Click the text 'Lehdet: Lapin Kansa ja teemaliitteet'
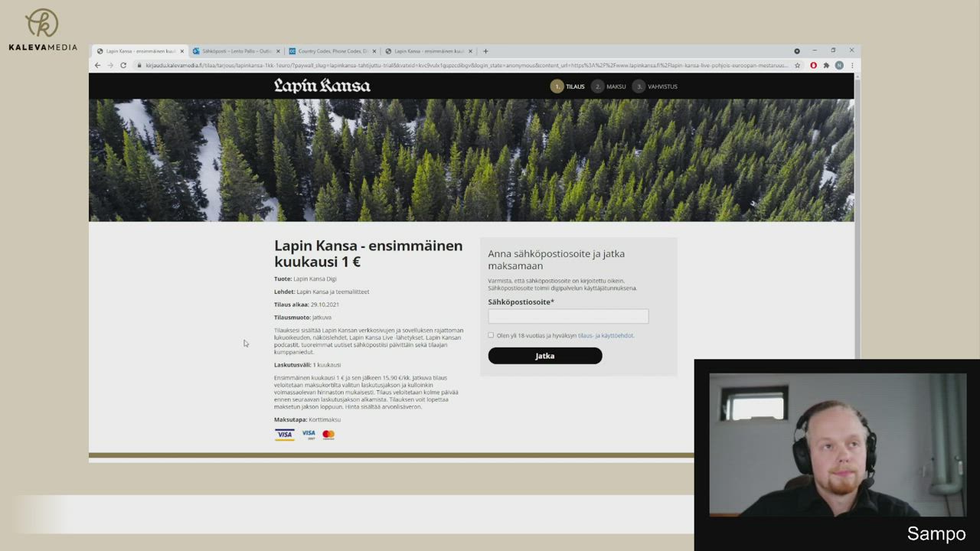 pyautogui.click(x=322, y=292)
